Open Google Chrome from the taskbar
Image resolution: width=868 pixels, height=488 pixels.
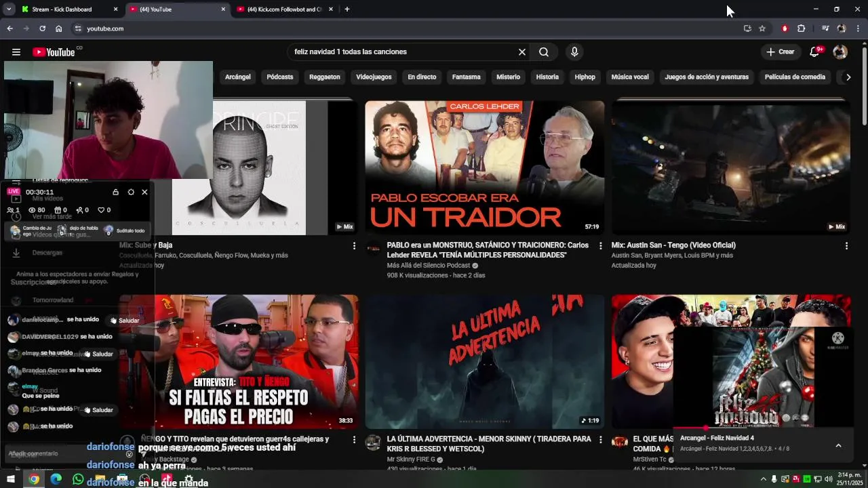pyautogui.click(x=34, y=479)
